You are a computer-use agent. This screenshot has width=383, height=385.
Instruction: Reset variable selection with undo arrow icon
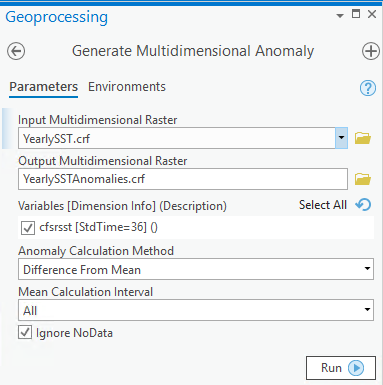pos(363,205)
